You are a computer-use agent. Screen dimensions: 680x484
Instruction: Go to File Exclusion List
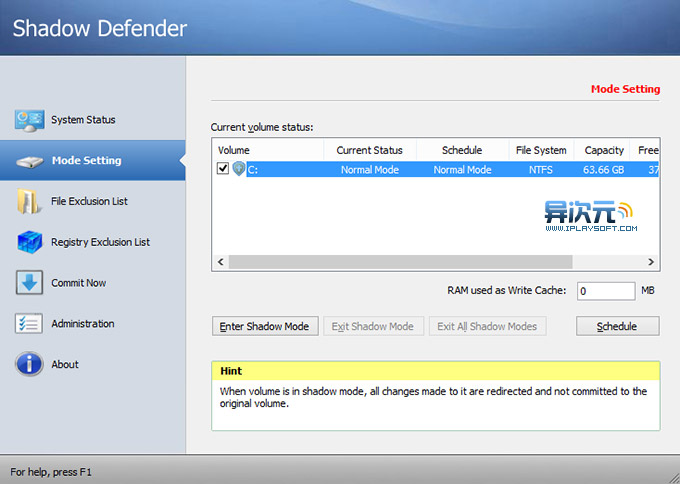[89, 201]
